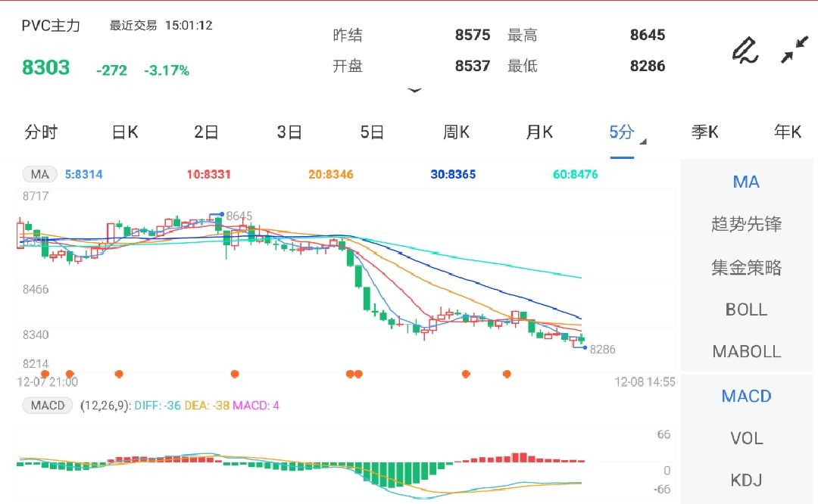The height and width of the screenshot is (504, 818).
Task: Select the 5日 chart tab
Action: [372, 132]
